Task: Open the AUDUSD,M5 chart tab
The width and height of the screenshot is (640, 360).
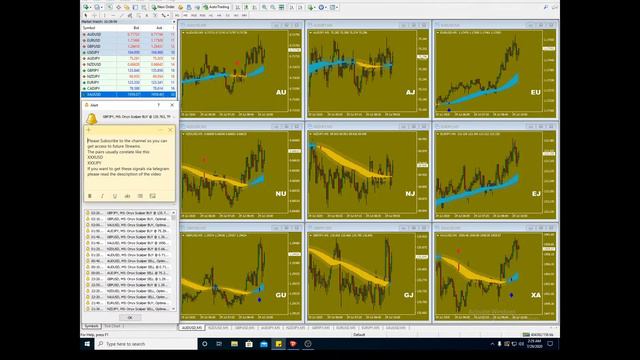Action: (x=192, y=328)
